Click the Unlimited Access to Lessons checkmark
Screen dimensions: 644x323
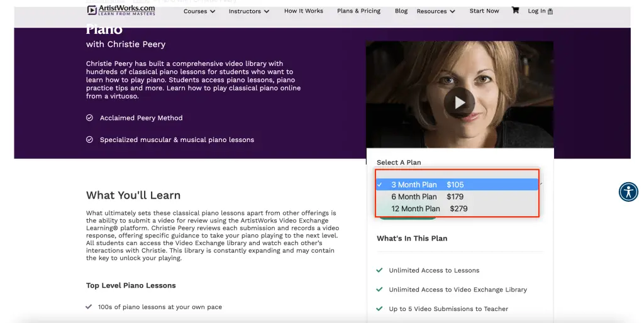pyautogui.click(x=379, y=270)
